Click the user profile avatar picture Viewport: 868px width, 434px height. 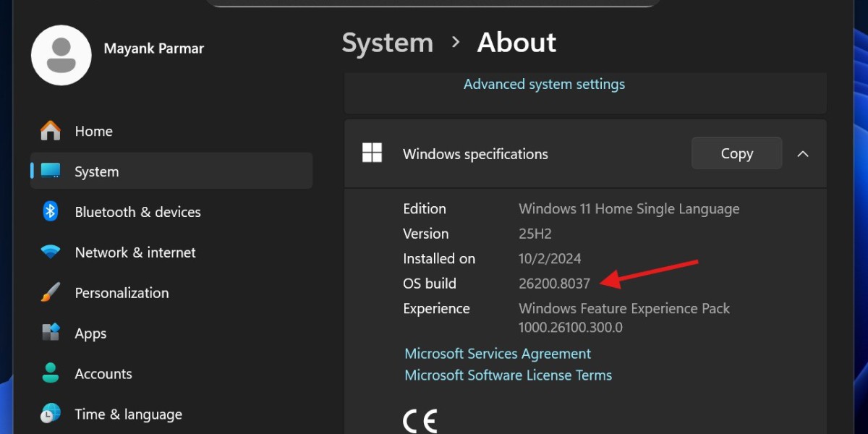(61, 55)
